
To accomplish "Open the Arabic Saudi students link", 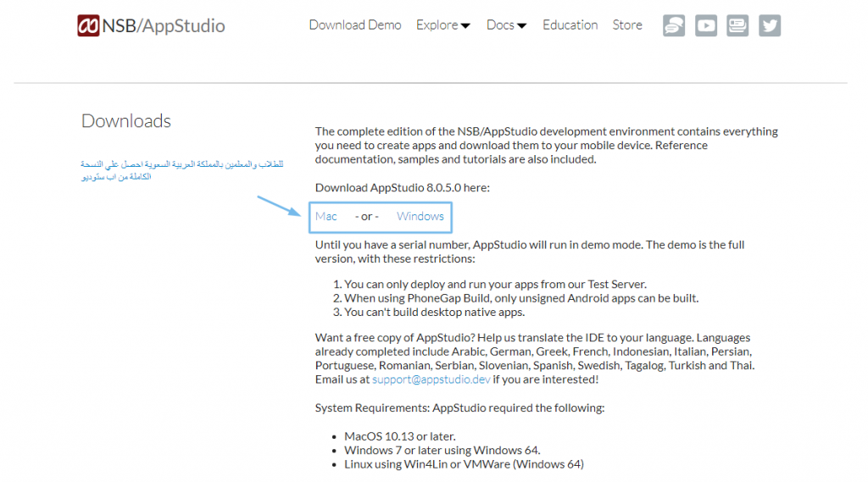I will 181,170.
